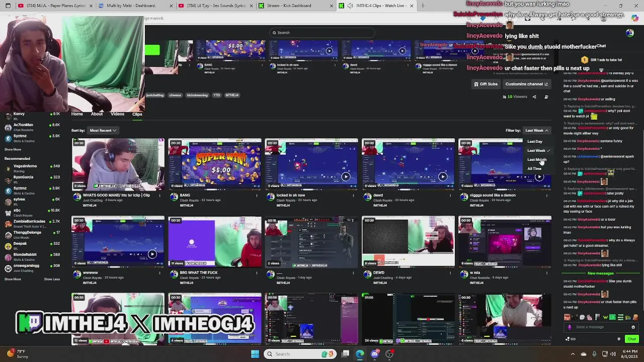Select All Time filter option
This screenshot has width=644, height=362.
tap(534, 169)
